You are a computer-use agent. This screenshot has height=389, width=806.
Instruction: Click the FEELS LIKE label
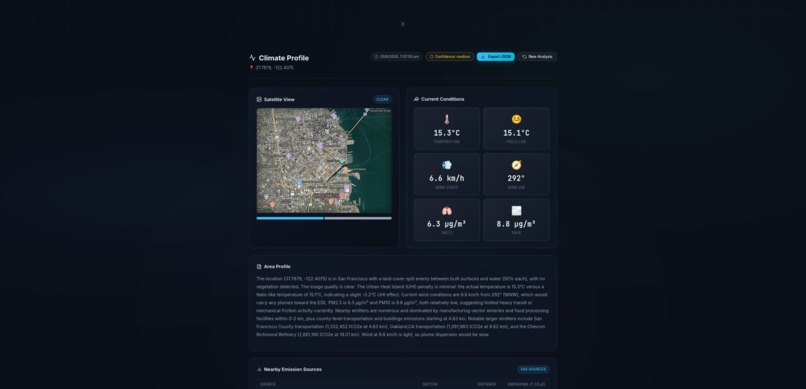516,142
